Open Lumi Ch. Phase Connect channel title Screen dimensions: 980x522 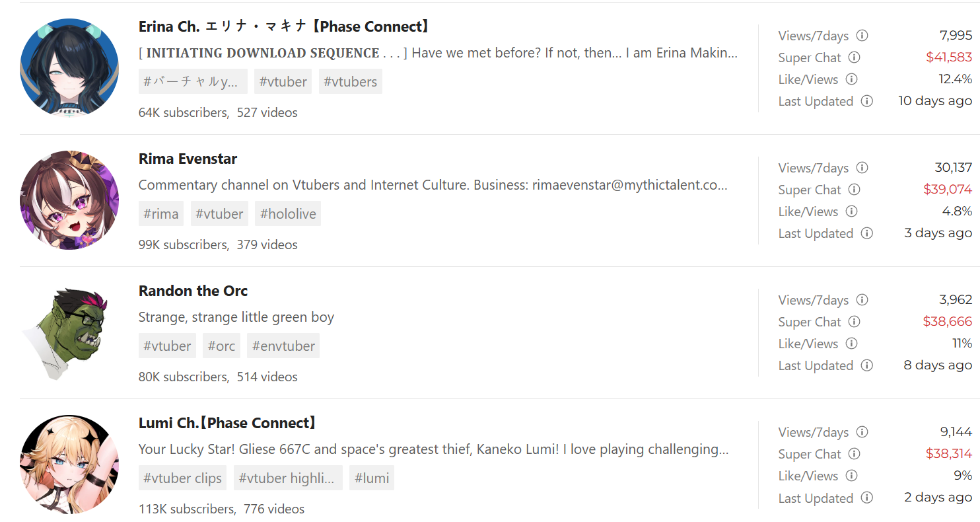[x=228, y=423]
